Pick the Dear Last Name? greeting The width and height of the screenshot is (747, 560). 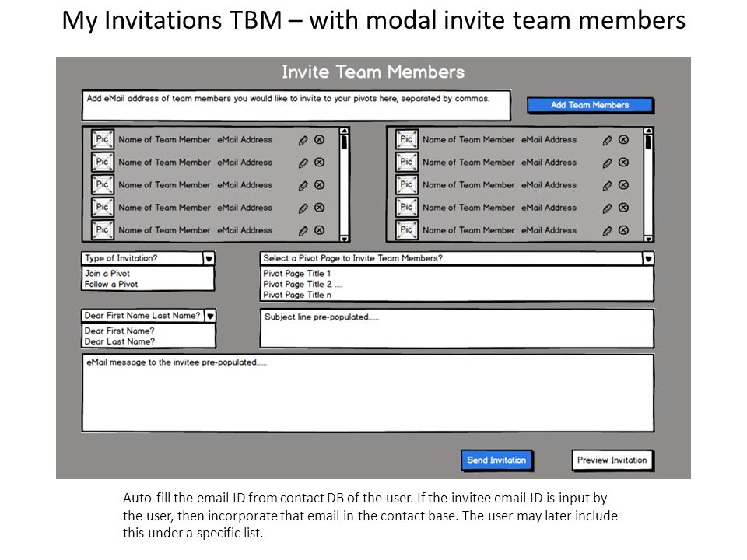click(x=120, y=341)
